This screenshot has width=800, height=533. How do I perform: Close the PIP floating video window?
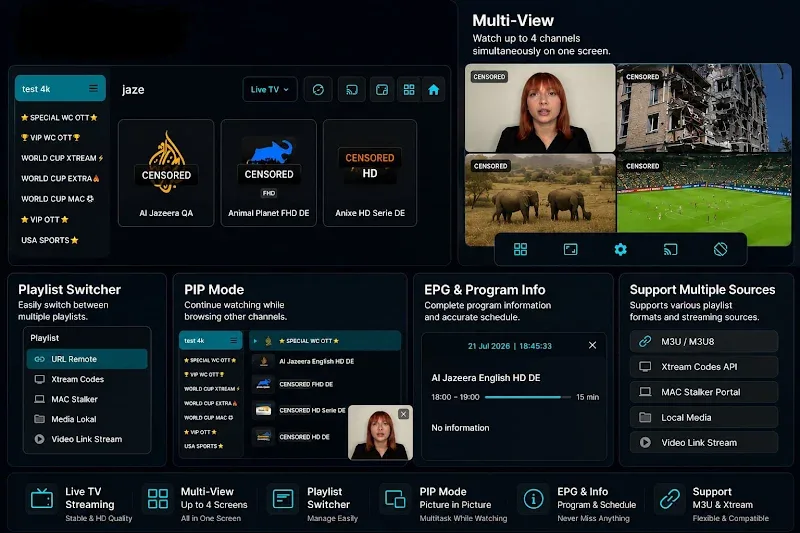coord(404,414)
